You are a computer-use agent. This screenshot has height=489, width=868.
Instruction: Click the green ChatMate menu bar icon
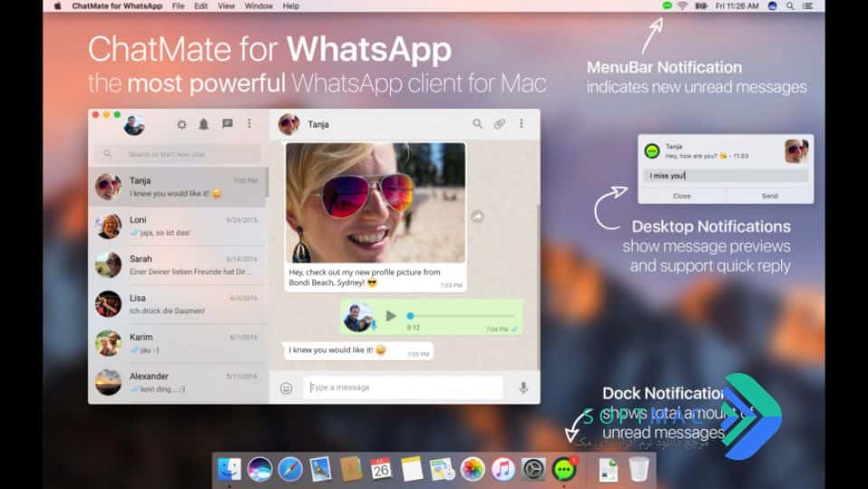(667, 5)
